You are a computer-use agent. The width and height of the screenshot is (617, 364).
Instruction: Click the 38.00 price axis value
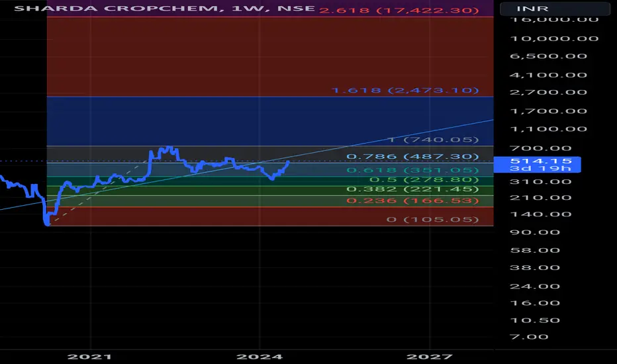[535, 267]
